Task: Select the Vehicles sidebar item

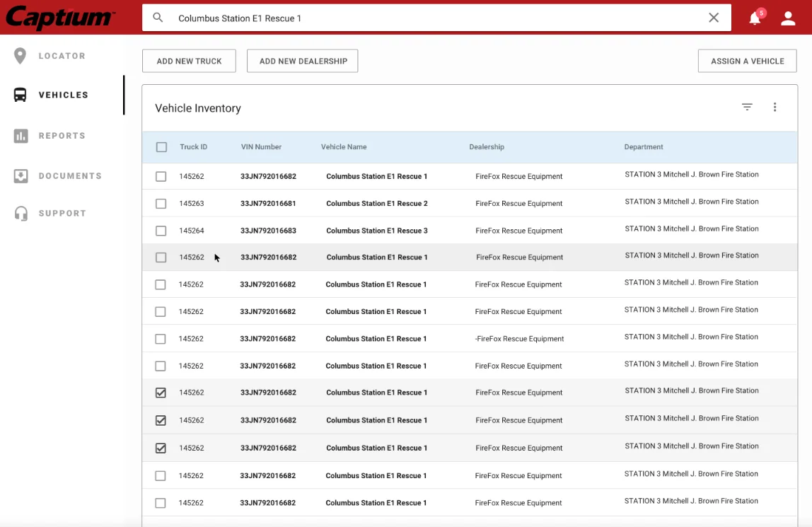Action: tap(63, 95)
